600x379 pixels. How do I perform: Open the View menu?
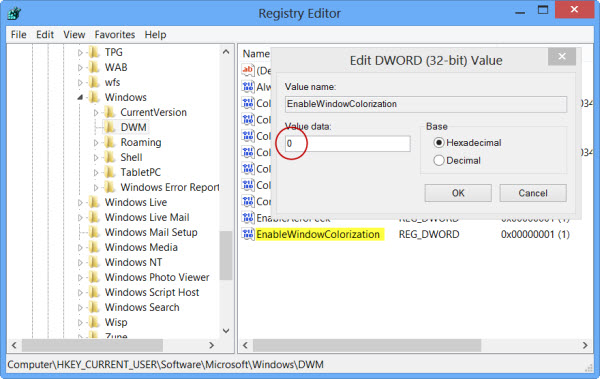tap(74, 34)
